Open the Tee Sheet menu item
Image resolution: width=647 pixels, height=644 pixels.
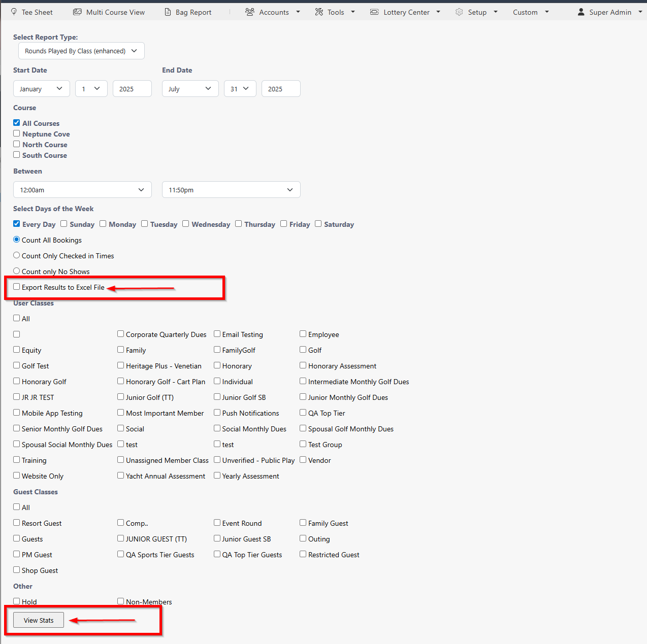pyautogui.click(x=37, y=12)
